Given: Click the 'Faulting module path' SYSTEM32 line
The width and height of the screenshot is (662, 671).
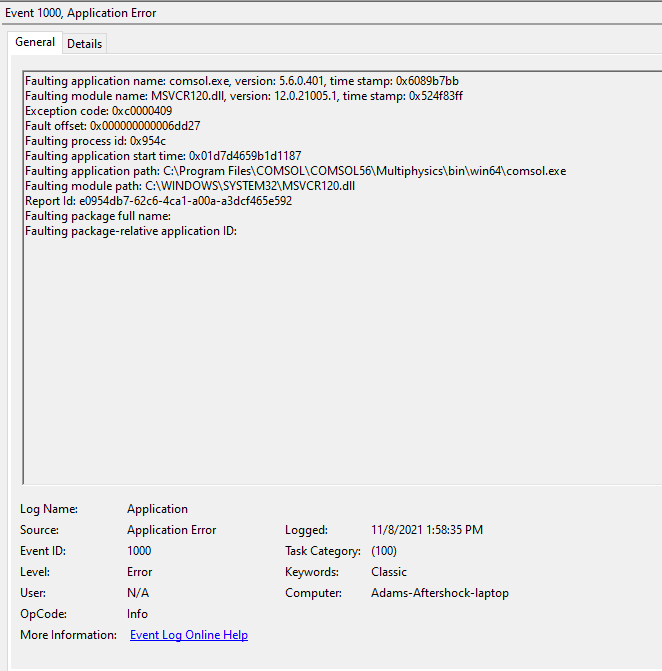Looking at the screenshot, I should tap(190, 186).
